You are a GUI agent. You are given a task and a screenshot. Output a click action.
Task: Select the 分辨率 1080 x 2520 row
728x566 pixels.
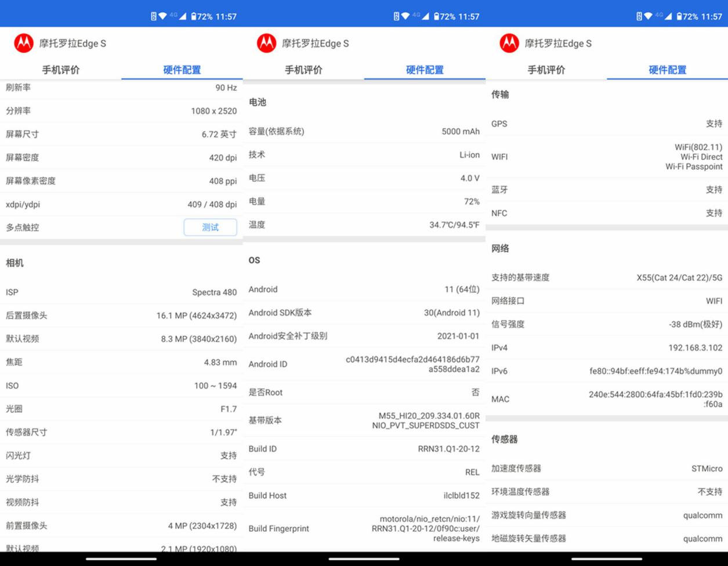[x=121, y=111]
